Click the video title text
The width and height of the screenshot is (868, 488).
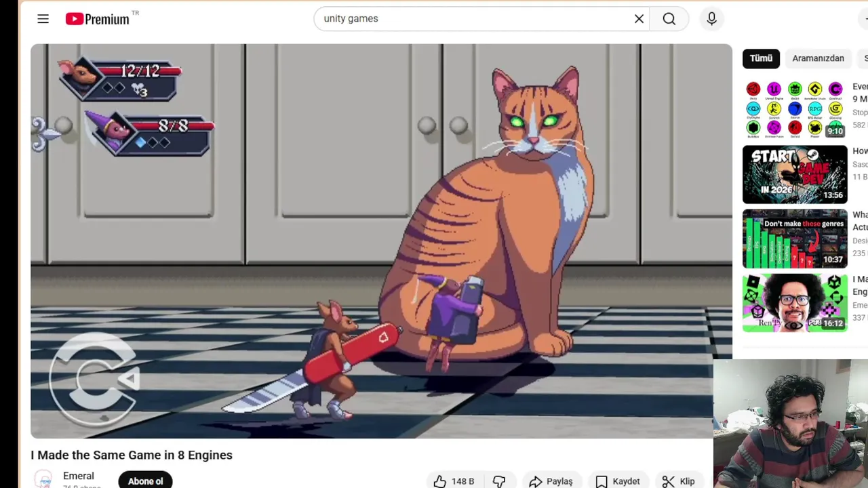[132, 455]
